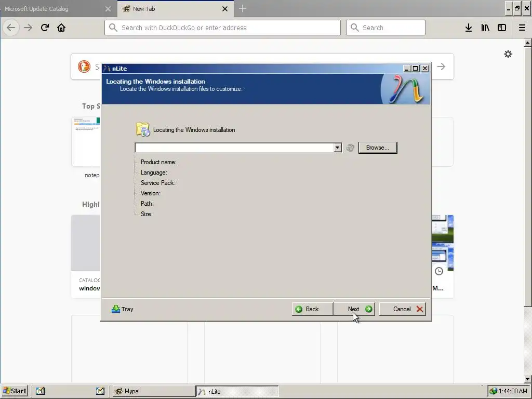532x399 pixels.
Task: Click the first quick launch icon beside Start
Action: pos(41,391)
